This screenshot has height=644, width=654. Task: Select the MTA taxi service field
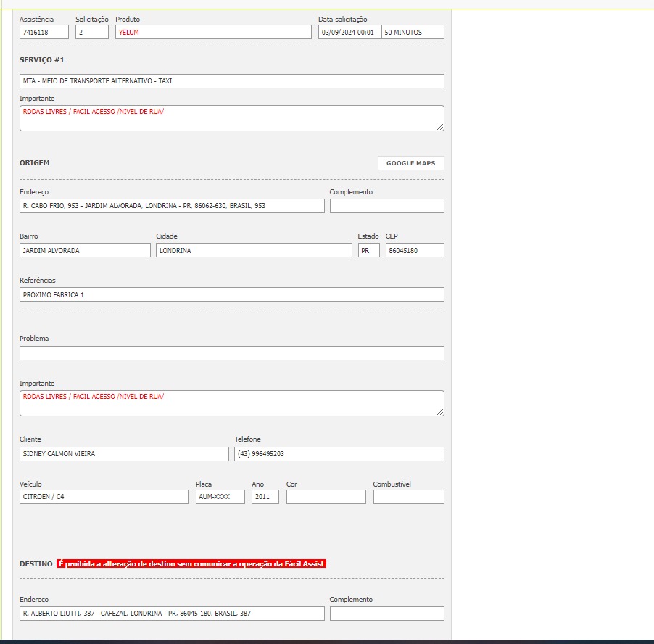coord(231,81)
